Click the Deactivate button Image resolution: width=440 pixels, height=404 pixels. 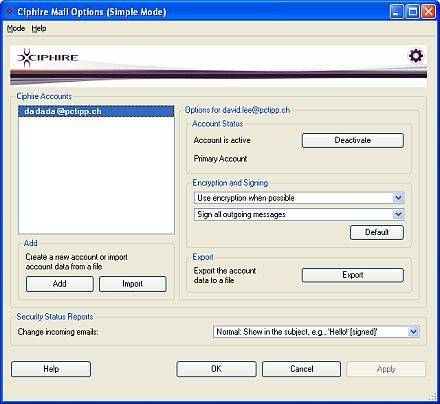[x=353, y=140]
